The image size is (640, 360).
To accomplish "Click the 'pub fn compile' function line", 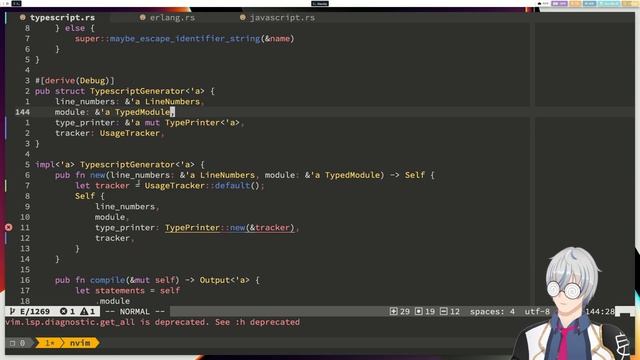I will 157,280.
